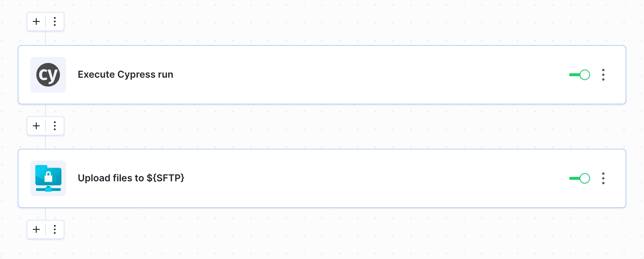The height and width of the screenshot is (259, 644).
Task: Open the three-dot menu on Upload files node
Action: tap(603, 178)
